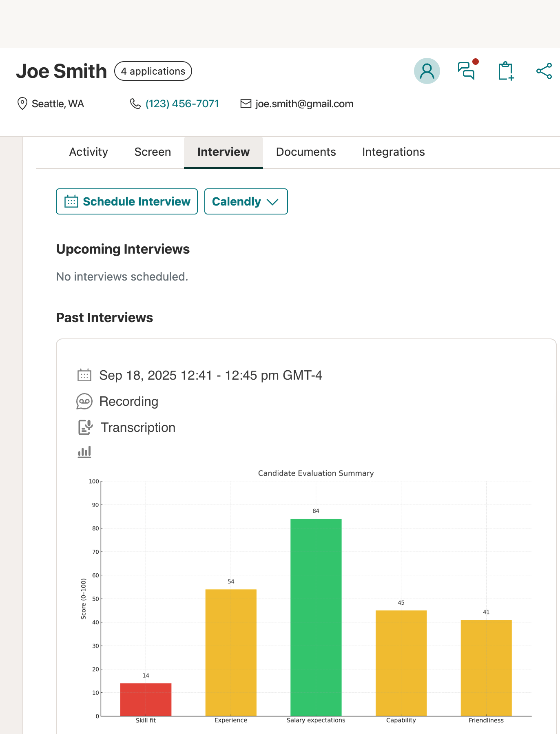The height and width of the screenshot is (734, 560).
Task: Click the bar chart evaluation icon
Action: tap(84, 452)
